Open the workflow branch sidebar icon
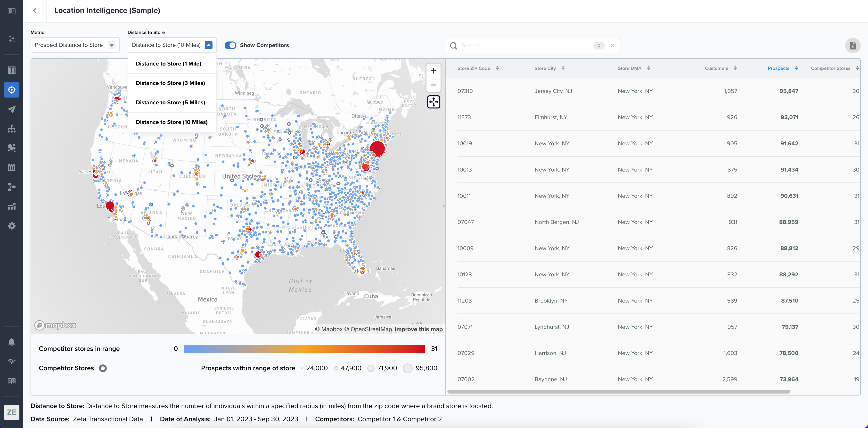Screen dimensions: 868x428 pos(11,187)
